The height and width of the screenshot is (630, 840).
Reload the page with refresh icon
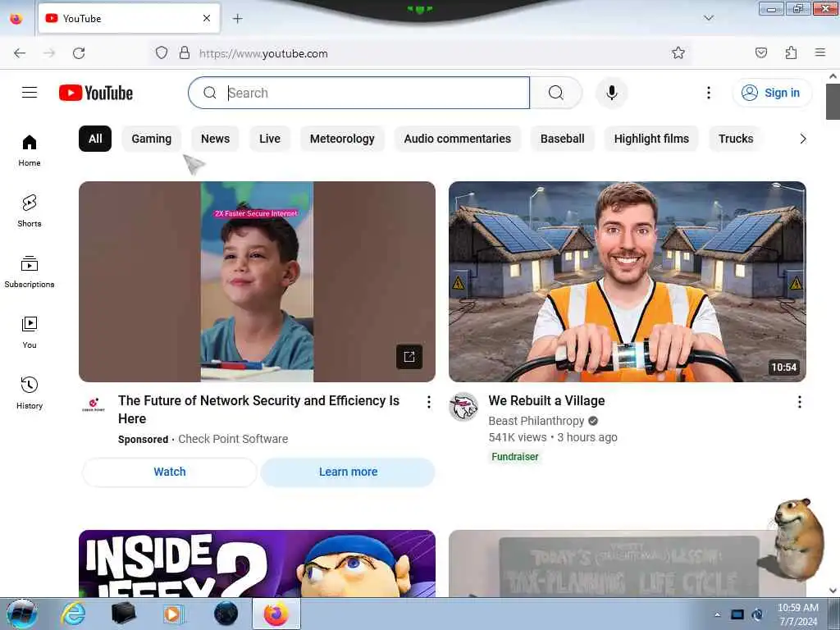pos(79,53)
